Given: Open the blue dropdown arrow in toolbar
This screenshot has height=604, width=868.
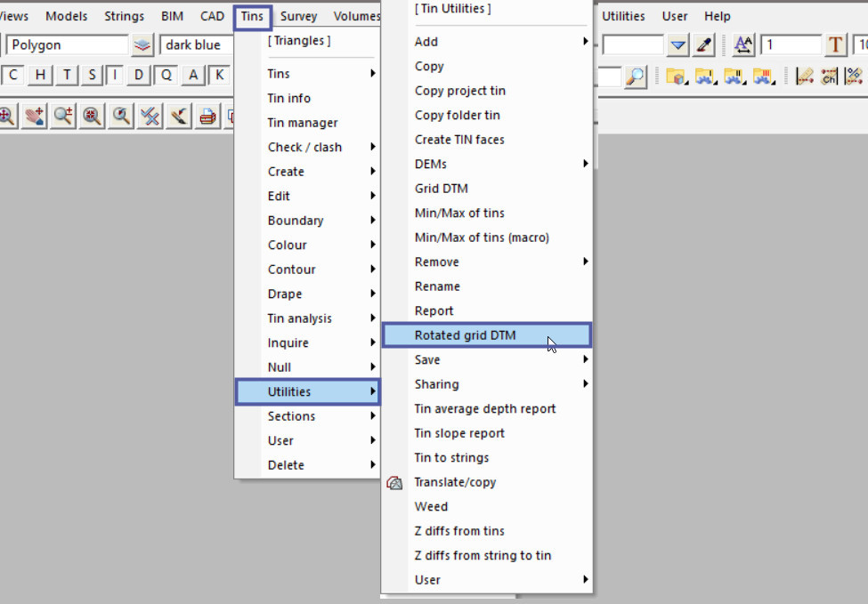Looking at the screenshot, I should click(x=678, y=45).
